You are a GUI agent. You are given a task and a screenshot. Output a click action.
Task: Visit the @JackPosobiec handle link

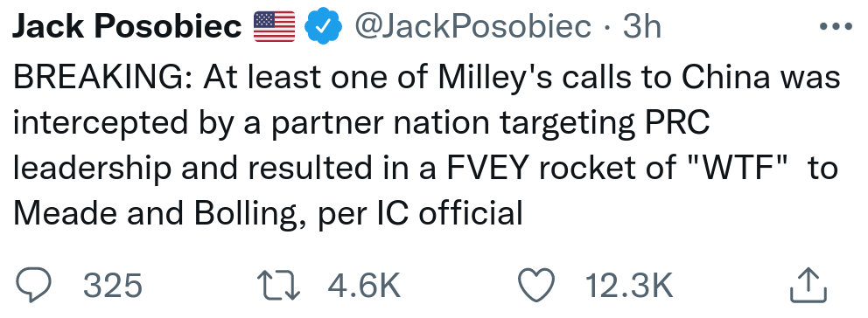click(472, 26)
